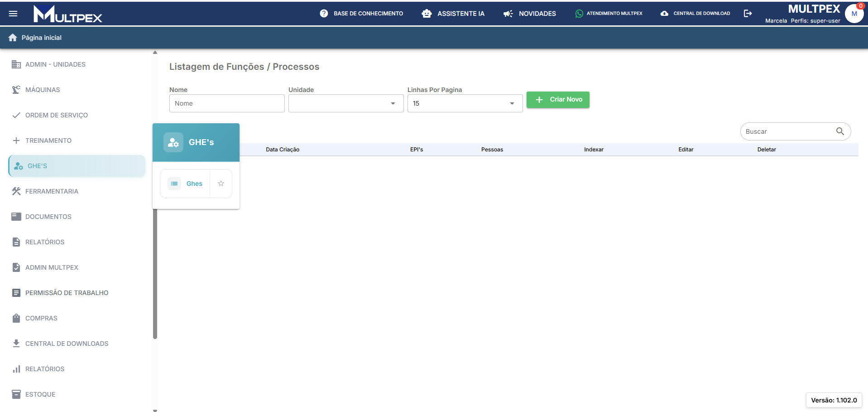Click the Deletar column header
868x412 pixels.
coord(767,150)
